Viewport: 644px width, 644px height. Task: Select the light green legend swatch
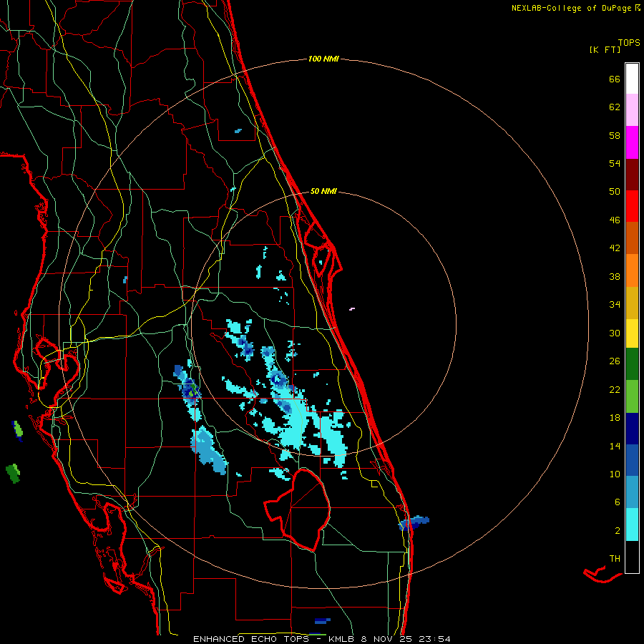(632, 396)
